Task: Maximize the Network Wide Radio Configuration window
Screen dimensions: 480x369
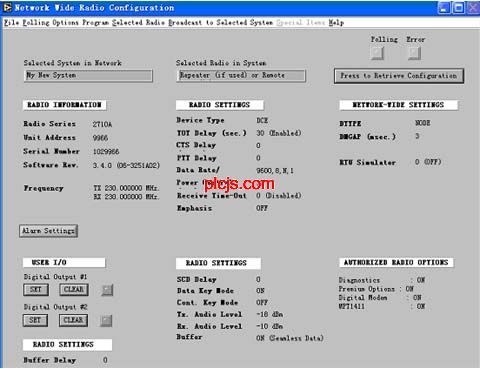Action: click(459, 8)
